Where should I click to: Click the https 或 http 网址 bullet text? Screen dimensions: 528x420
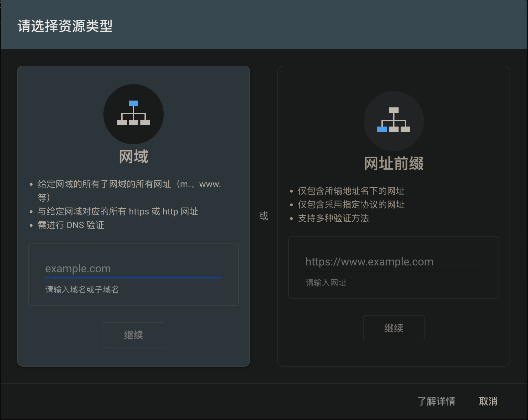118,211
